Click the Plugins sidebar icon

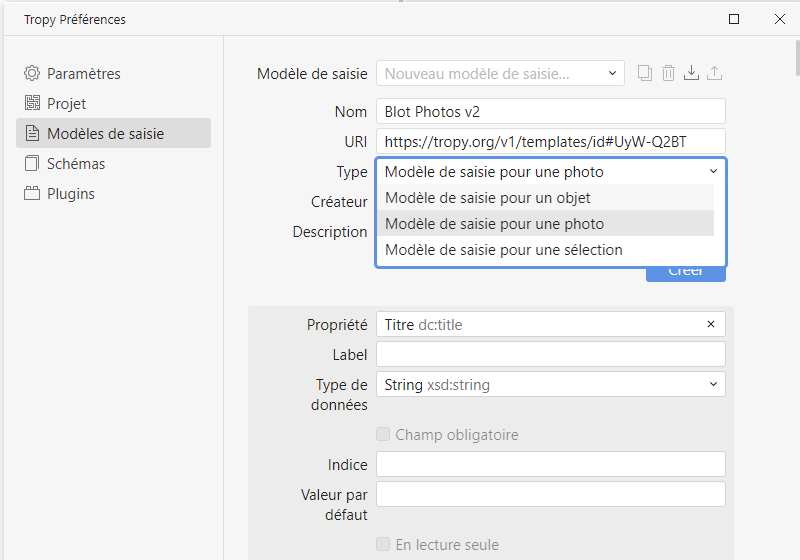pyautogui.click(x=33, y=194)
